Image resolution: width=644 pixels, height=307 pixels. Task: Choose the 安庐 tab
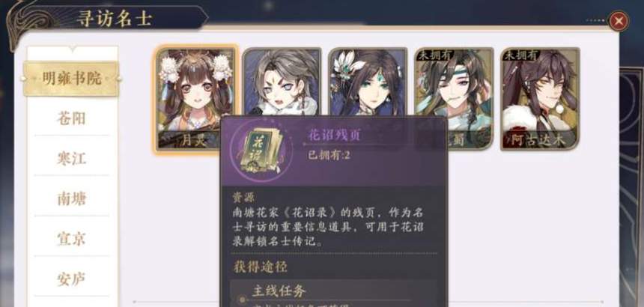[x=71, y=279]
